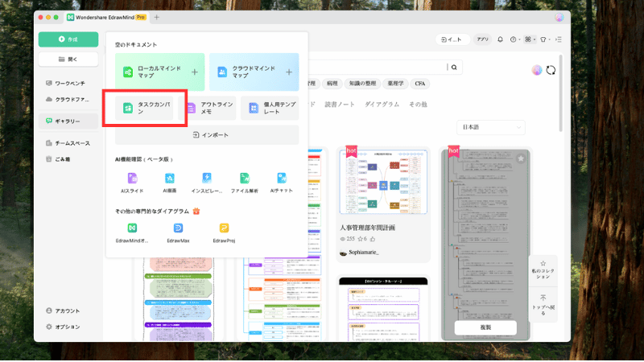Launch the ファイル解析 file analysis tool
This screenshot has width=644, height=362.
245,183
